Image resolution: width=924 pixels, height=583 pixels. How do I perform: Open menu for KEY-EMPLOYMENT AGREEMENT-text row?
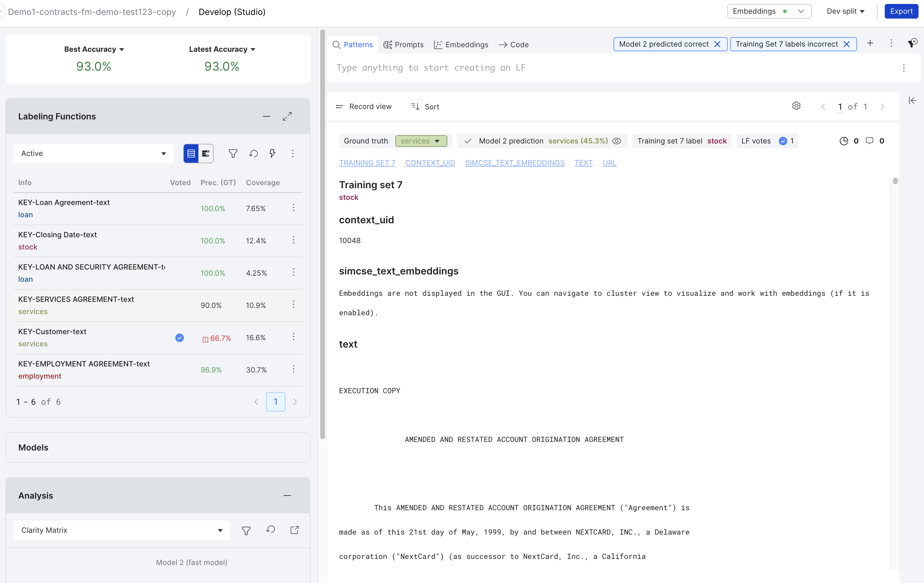(x=294, y=369)
